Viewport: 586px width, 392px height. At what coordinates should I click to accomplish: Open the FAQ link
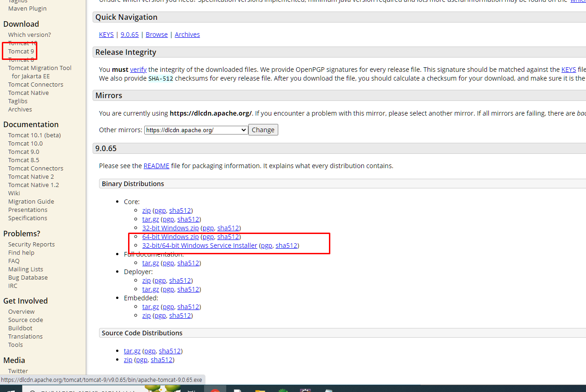pos(14,261)
